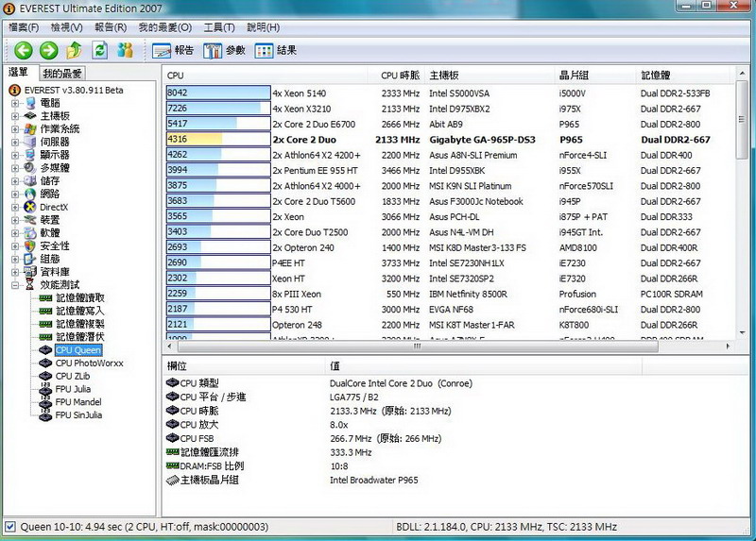Viewport: 756px width, 541px height.
Task: Click the 欄位 column header in details pane
Action: 244,366
